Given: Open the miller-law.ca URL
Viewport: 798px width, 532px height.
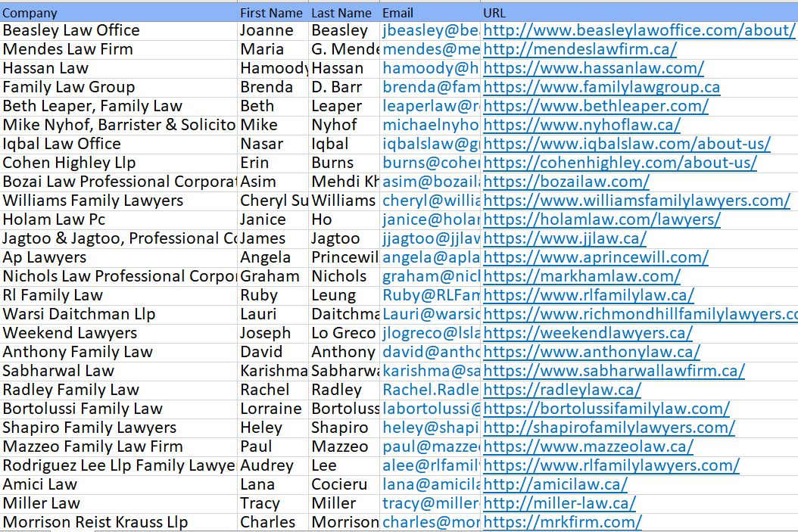Looking at the screenshot, I should (560, 503).
